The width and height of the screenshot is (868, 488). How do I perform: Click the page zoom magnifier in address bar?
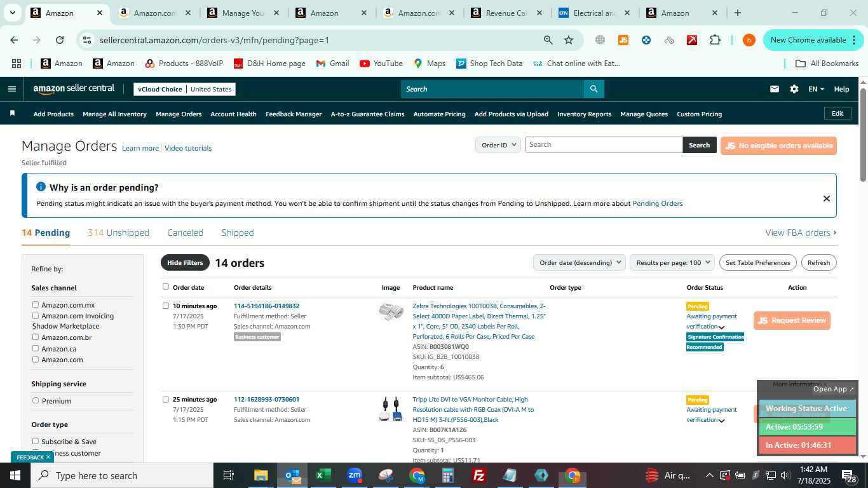548,40
